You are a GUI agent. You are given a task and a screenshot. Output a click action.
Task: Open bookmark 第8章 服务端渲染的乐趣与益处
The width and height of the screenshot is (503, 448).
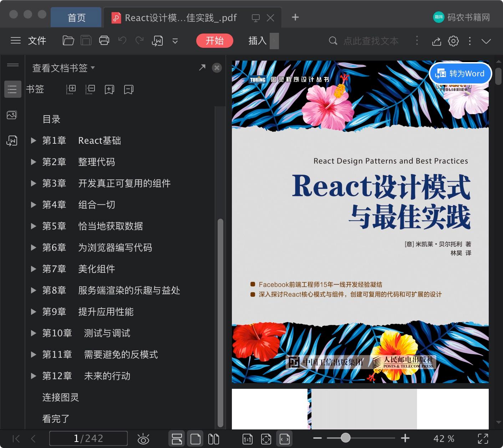tap(111, 290)
